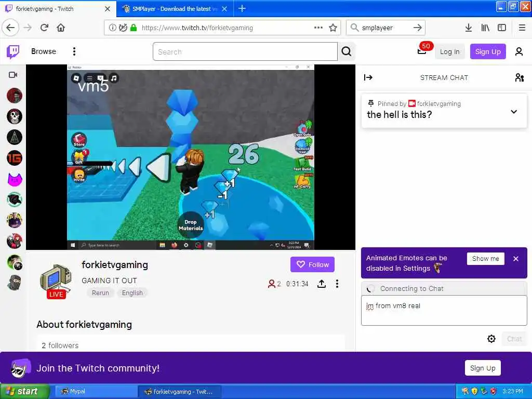The image size is (532, 399).
Task: Click the browser search box with smplayeer
Action: pos(385,28)
